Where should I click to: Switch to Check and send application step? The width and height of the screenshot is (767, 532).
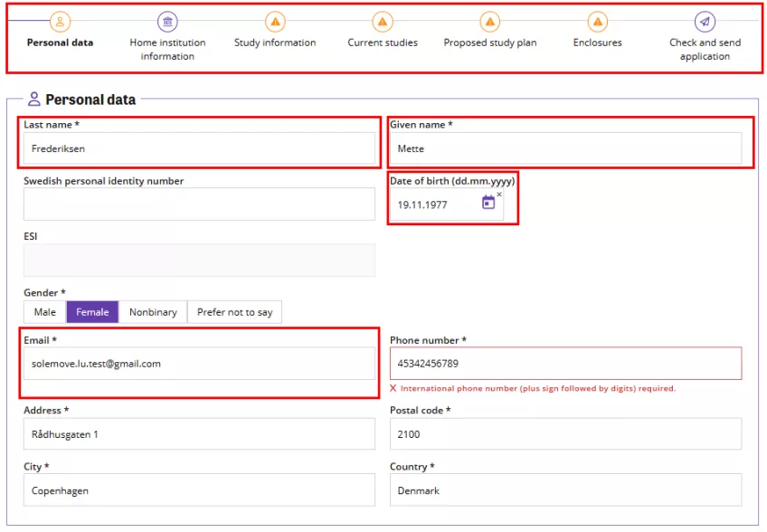tap(705, 49)
